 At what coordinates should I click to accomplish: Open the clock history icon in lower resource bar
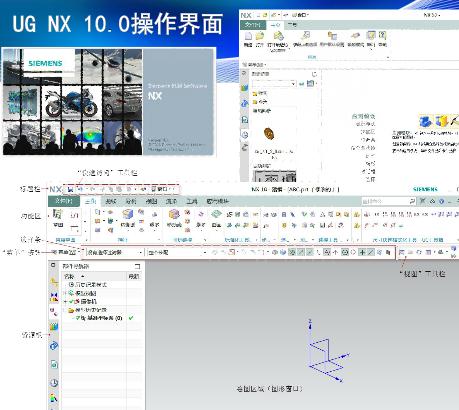pyautogui.click(x=54, y=383)
